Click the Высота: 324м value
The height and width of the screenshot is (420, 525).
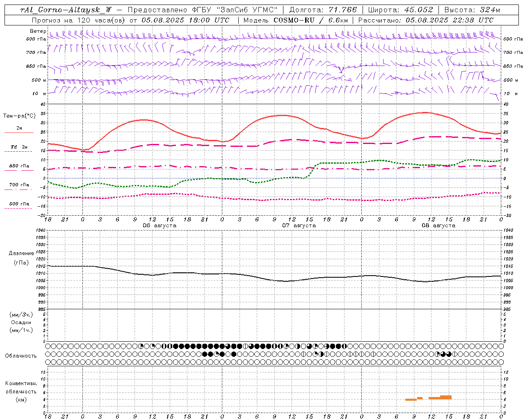click(472, 10)
